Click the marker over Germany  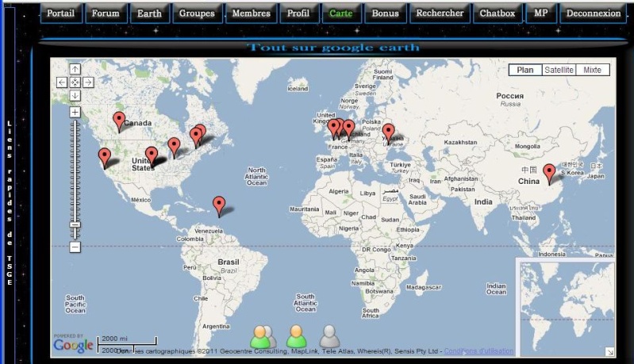(349, 130)
